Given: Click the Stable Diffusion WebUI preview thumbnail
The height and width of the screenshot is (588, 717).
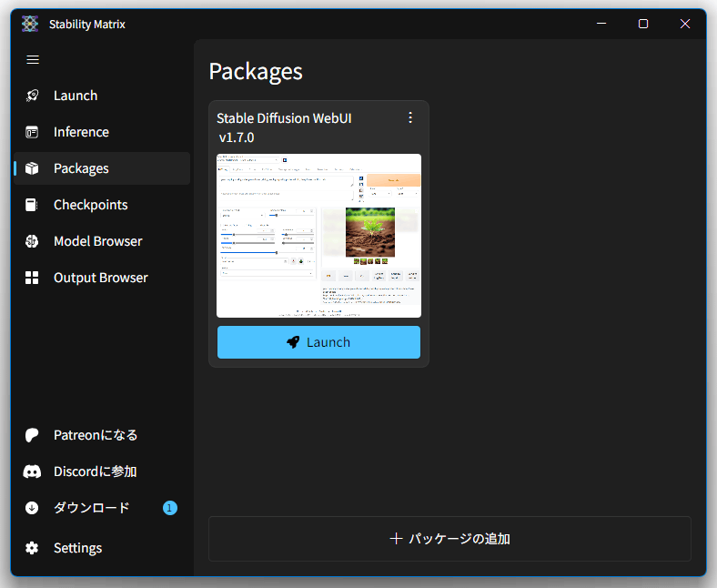Looking at the screenshot, I should [x=318, y=236].
